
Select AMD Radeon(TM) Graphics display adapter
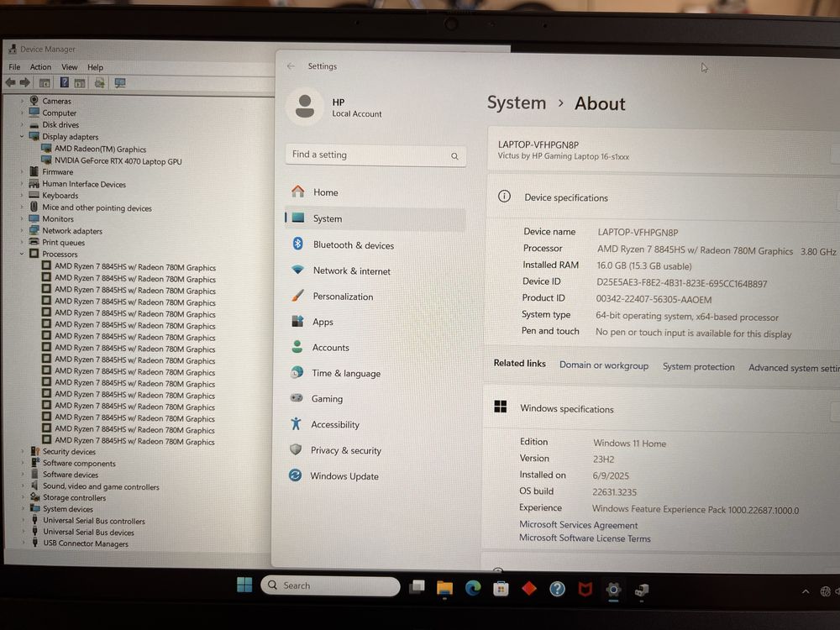tap(100, 149)
